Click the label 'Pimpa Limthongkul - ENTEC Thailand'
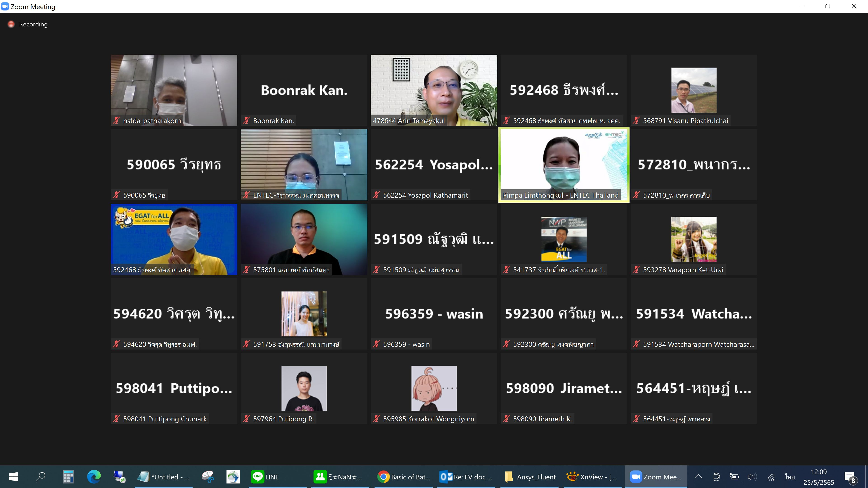This screenshot has height=488, width=868. coord(561,195)
